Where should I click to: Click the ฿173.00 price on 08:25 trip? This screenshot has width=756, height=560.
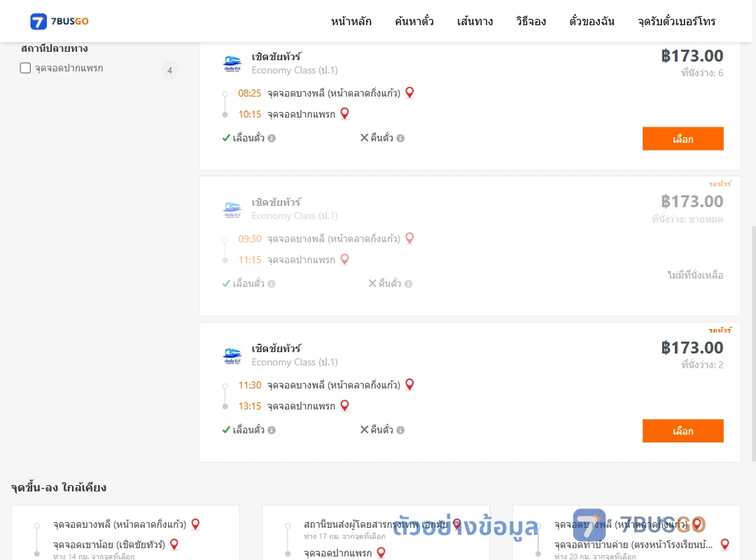click(x=692, y=56)
